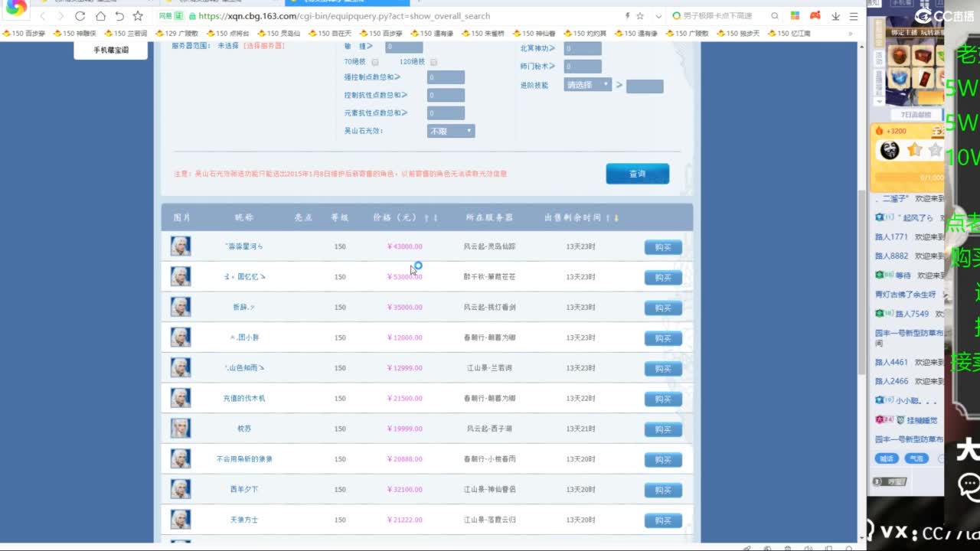Click avatar thumbnail of first listing row
This screenshot has height=551, width=980.
click(x=181, y=246)
